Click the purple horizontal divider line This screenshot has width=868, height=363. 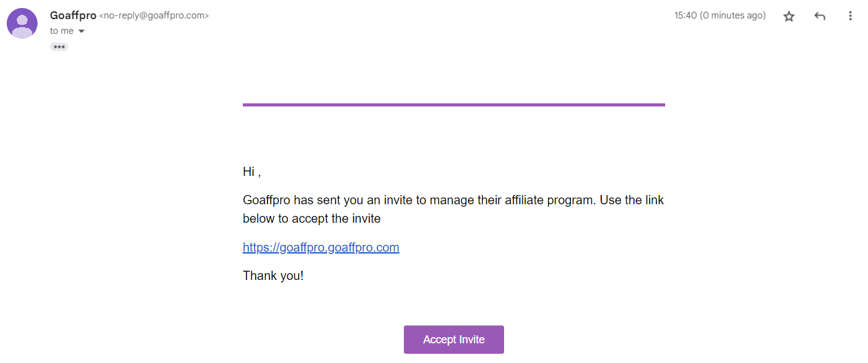(x=454, y=105)
